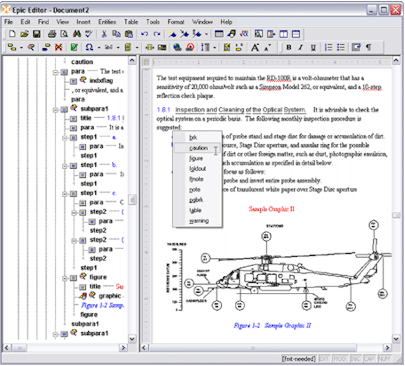Open the Format menu

click(176, 22)
